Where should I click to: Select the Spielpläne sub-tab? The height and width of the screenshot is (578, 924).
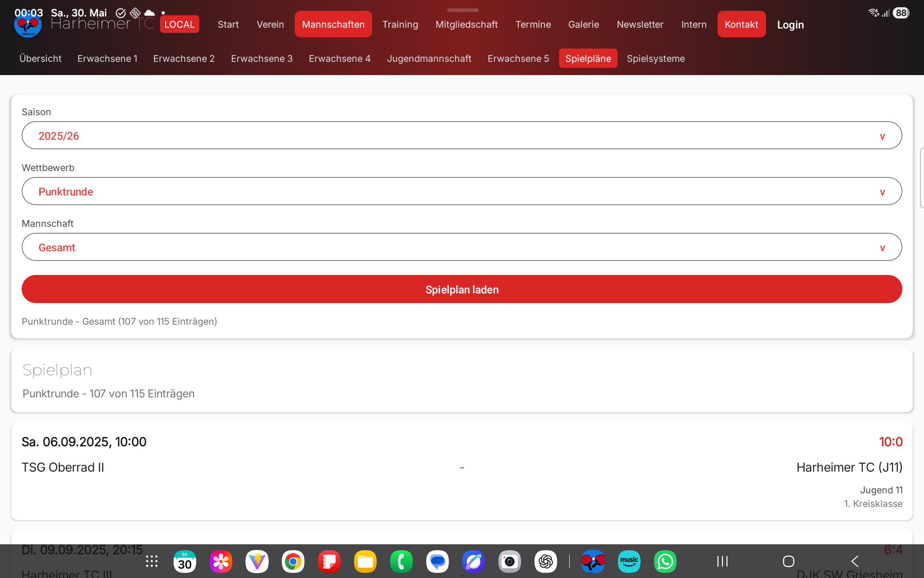tap(588, 58)
